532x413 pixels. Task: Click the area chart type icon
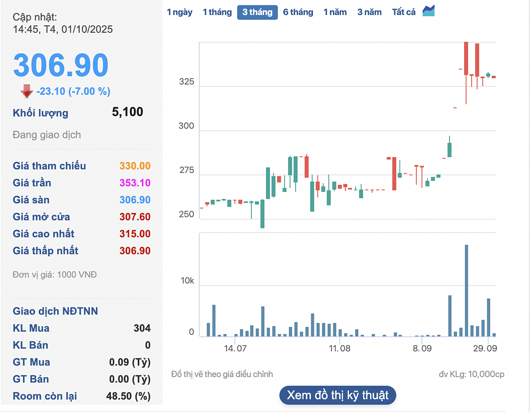[x=429, y=11]
